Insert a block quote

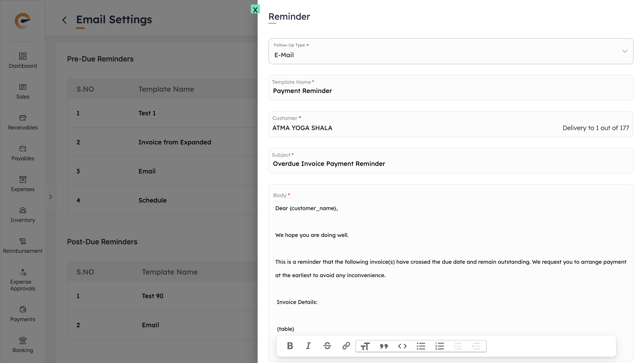383,346
